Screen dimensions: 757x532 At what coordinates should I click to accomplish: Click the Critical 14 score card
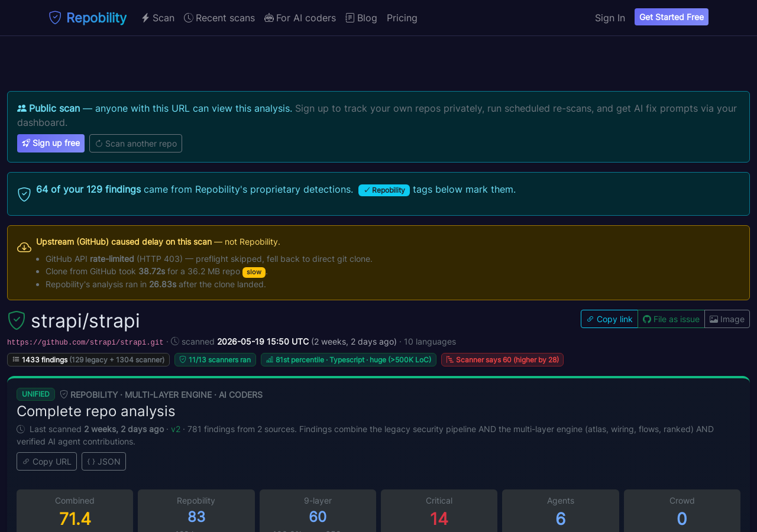(439, 511)
